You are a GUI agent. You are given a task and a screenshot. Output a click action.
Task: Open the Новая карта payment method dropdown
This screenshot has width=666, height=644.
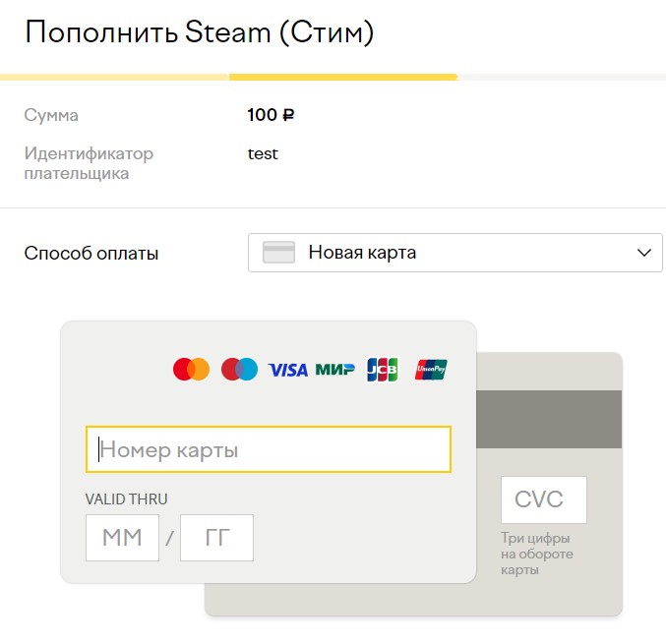454,253
